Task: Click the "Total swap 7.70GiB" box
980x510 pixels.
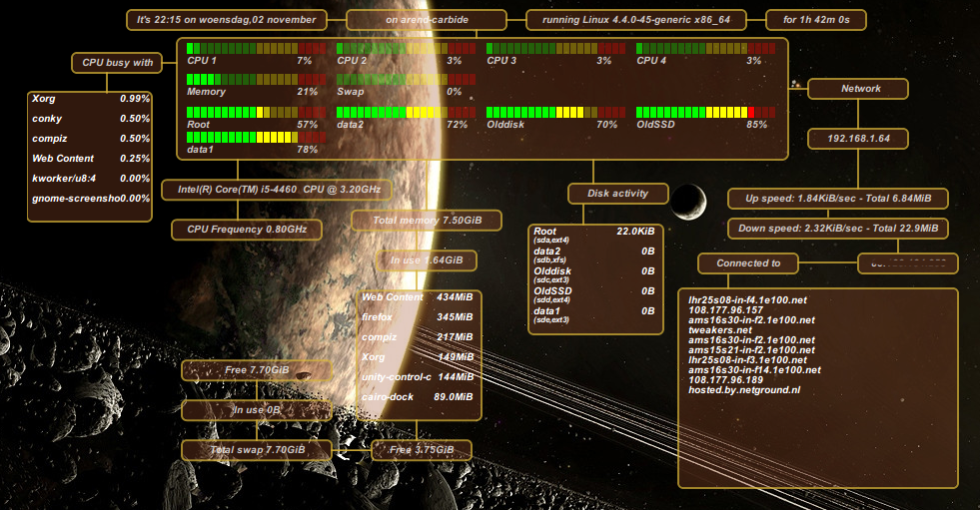Action: tap(257, 450)
